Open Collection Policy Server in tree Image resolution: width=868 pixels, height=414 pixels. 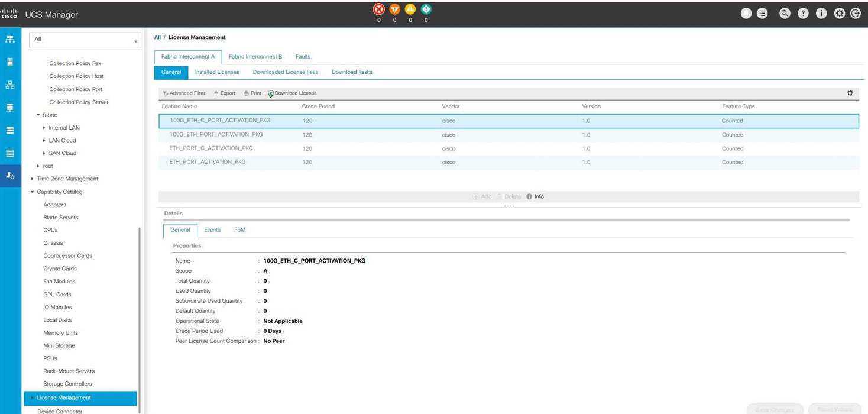tap(79, 102)
